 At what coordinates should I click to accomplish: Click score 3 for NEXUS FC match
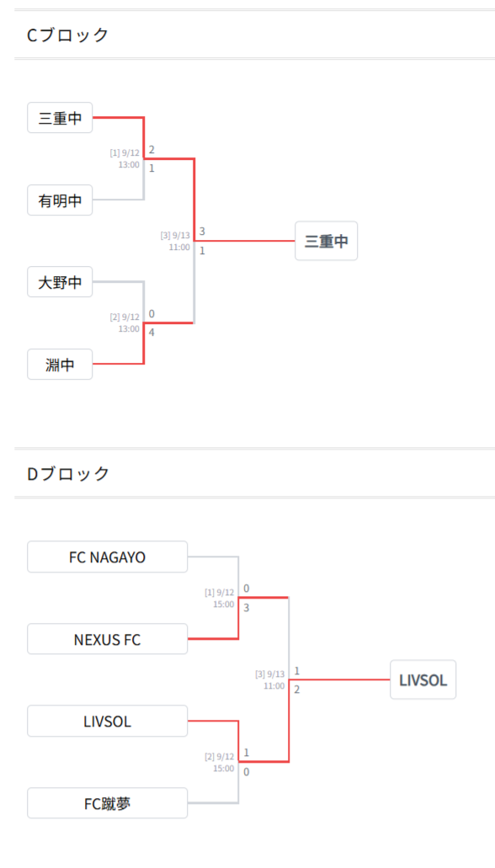pos(247,607)
